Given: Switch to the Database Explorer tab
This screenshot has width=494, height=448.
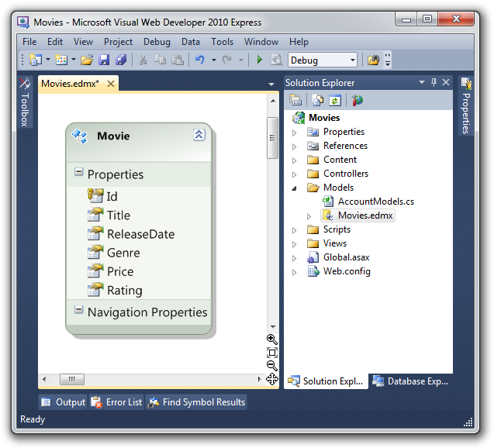Looking at the screenshot, I should [x=410, y=381].
